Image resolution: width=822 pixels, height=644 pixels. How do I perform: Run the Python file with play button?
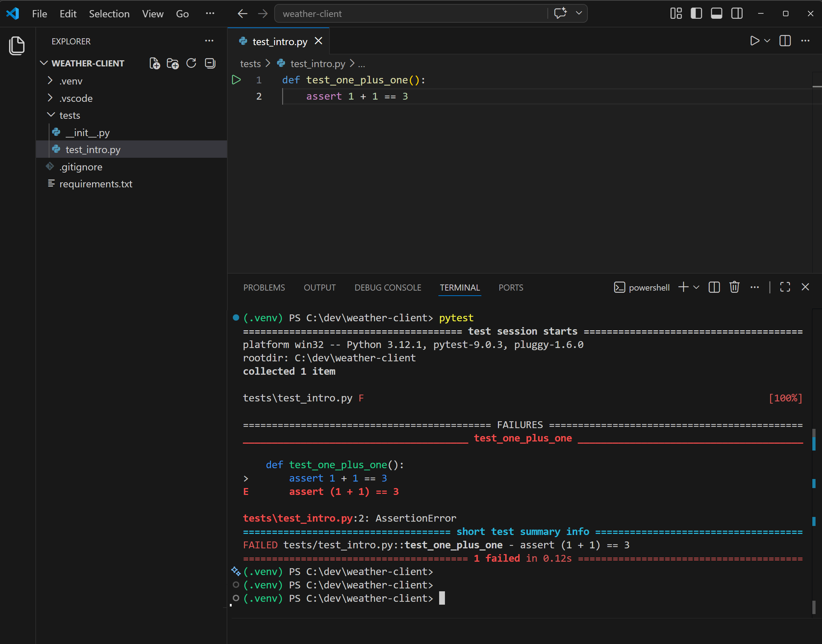coord(754,41)
